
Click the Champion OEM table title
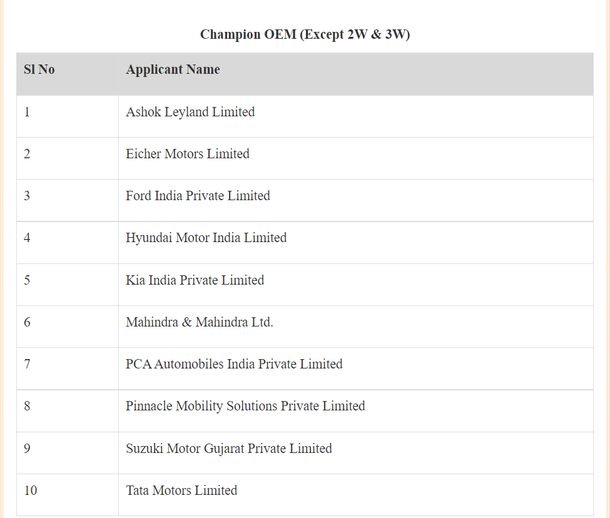[x=305, y=35]
